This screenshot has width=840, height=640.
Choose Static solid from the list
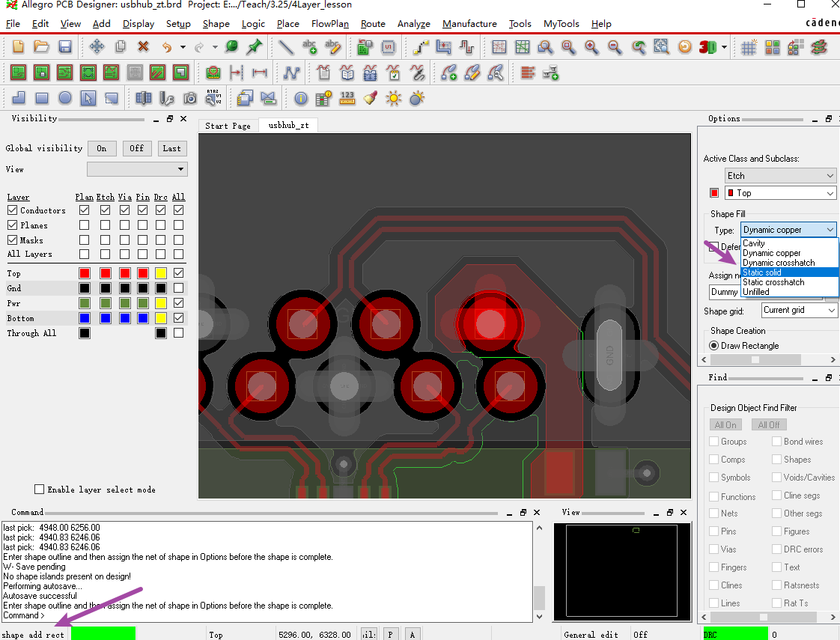(790, 272)
